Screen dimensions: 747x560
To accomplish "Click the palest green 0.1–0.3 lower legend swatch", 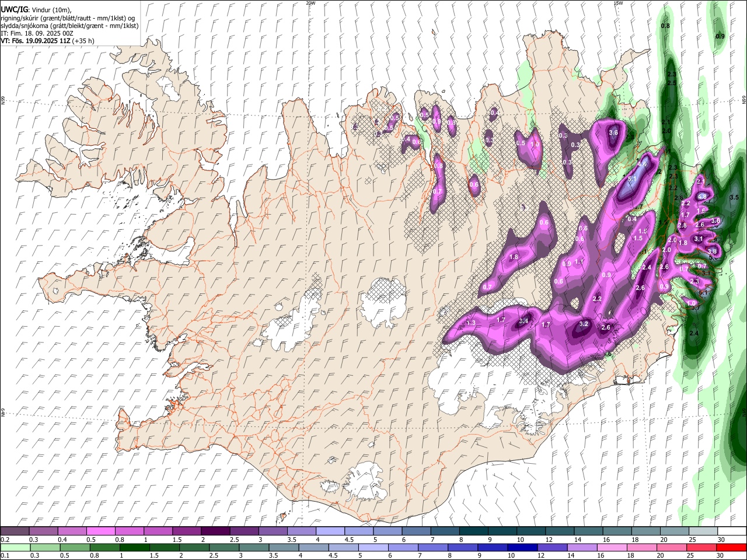I will [15, 547].
